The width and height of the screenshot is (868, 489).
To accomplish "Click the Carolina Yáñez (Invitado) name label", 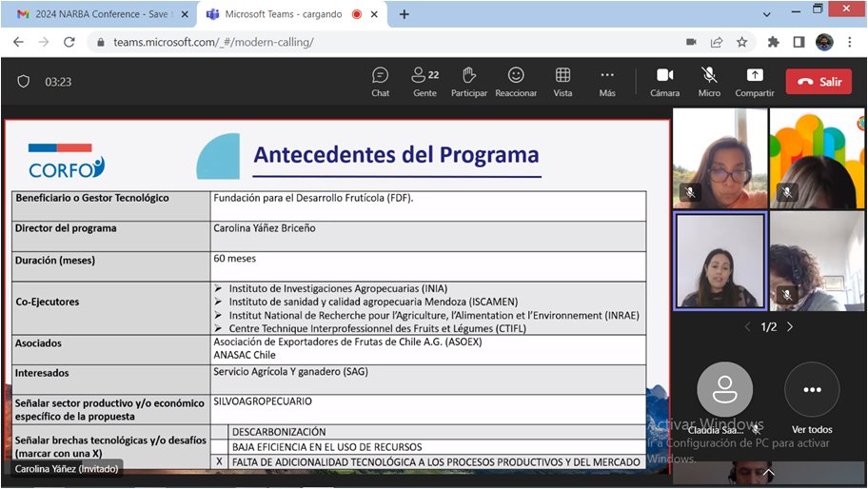I will tap(67, 468).
